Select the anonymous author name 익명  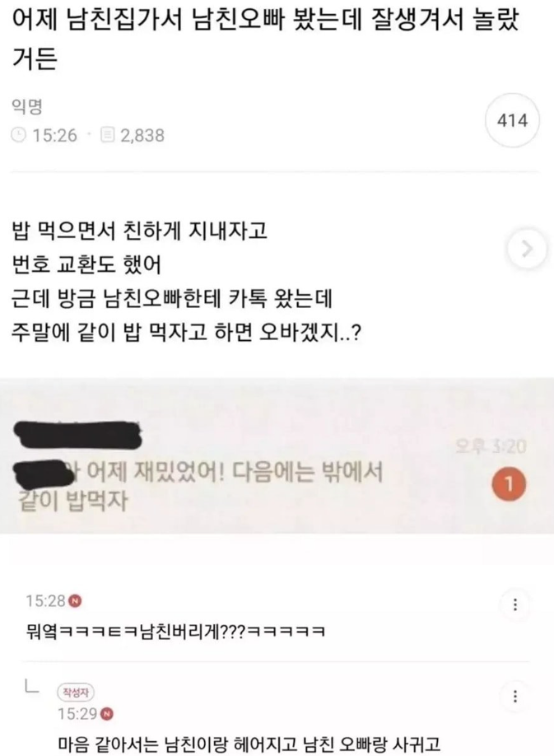(27, 106)
